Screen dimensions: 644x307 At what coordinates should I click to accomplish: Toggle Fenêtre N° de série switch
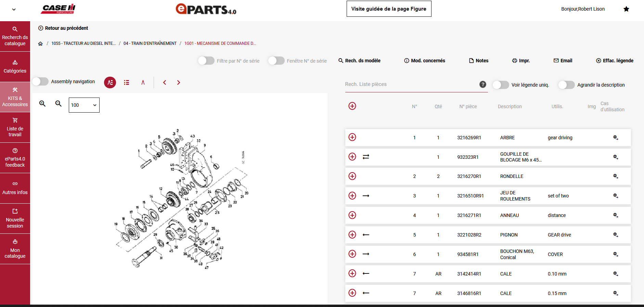[276, 61]
